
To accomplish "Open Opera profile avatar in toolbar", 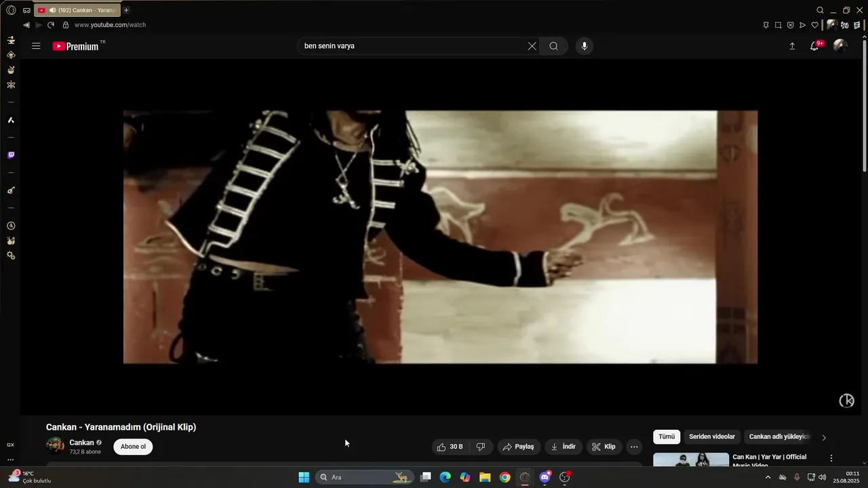I will [x=831, y=25].
